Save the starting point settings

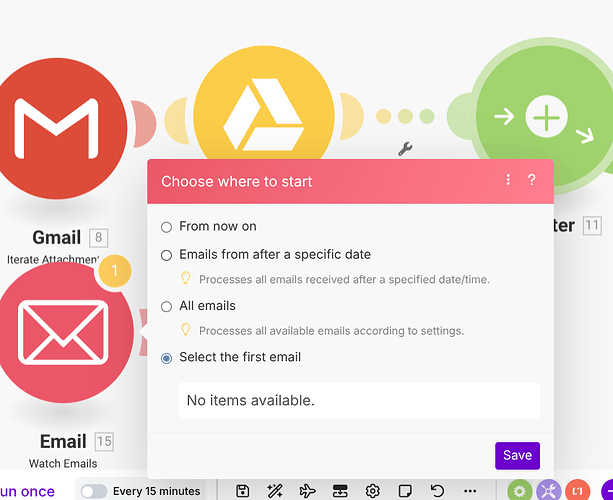(517, 455)
